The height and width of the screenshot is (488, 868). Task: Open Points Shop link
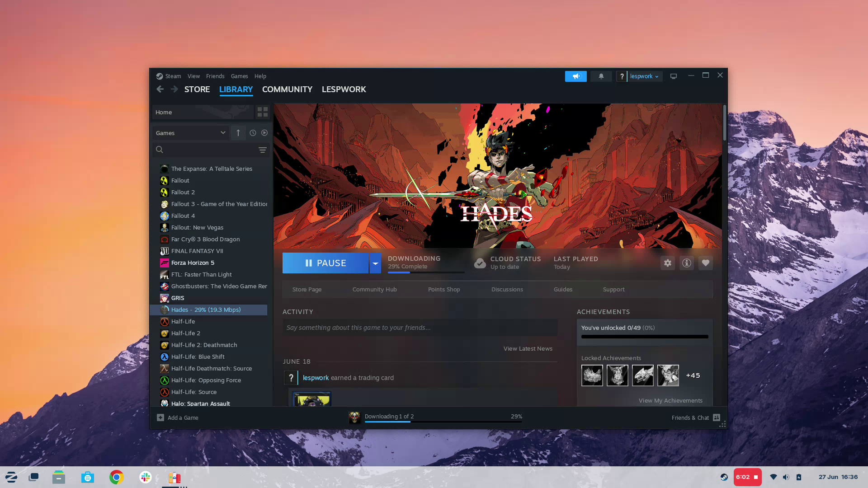444,289
